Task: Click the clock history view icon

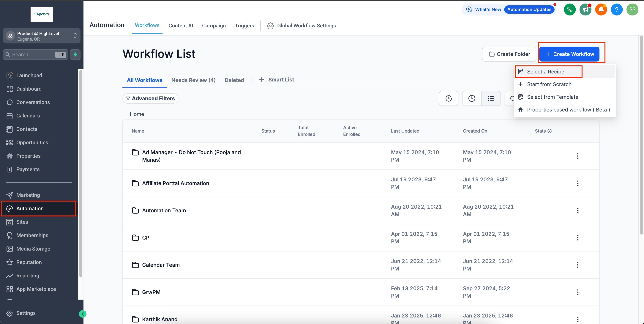Action: (471, 98)
